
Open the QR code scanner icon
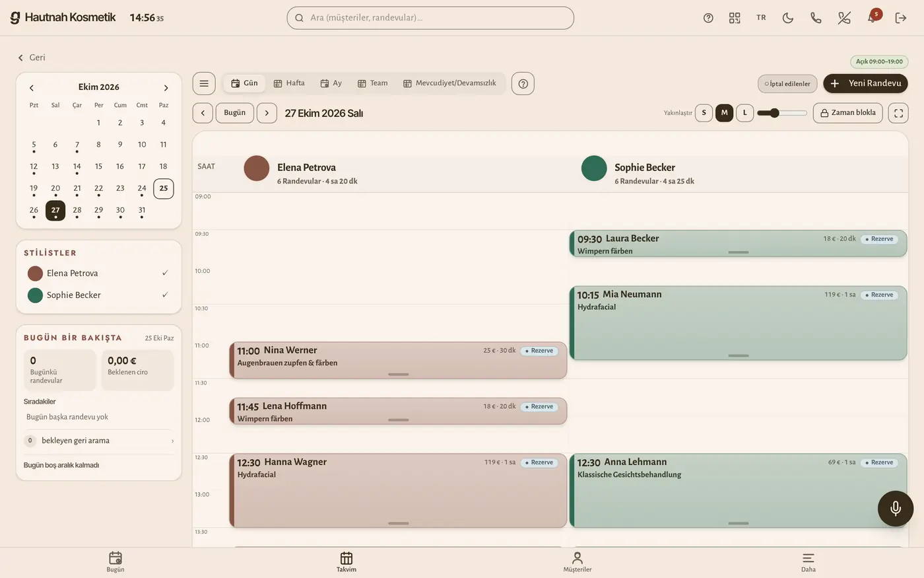[735, 18]
